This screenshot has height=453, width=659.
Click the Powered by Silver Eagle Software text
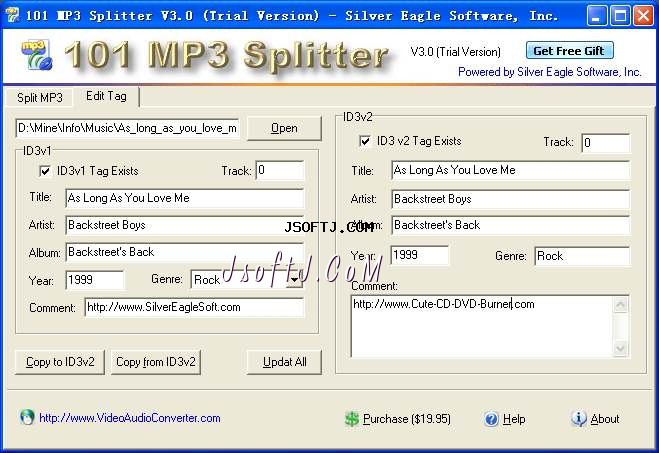[x=550, y=72]
